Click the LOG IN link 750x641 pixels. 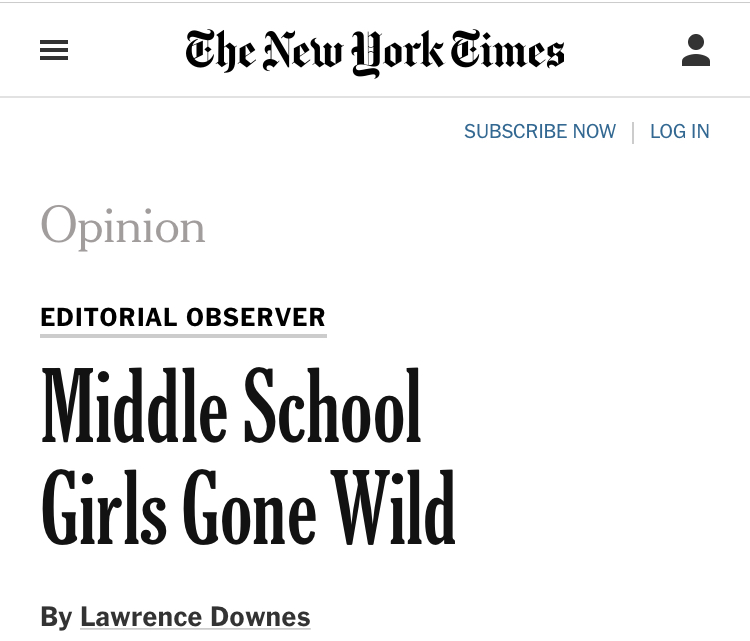[679, 132]
